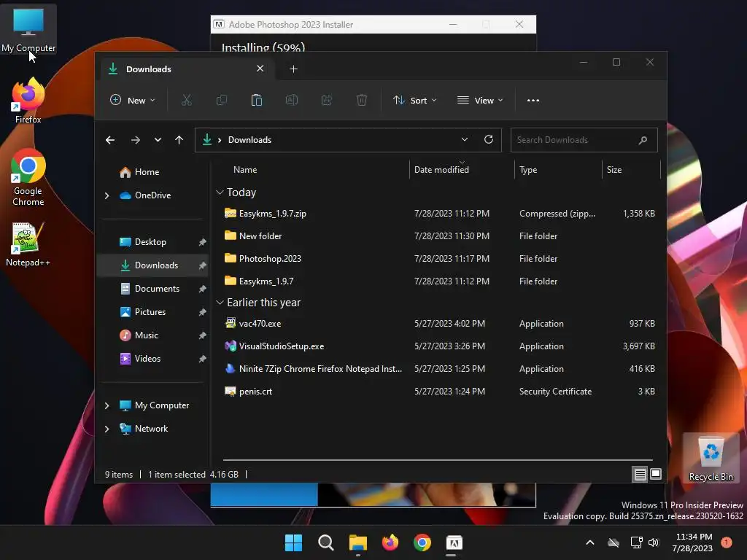Click the volume icon in system tray
The height and width of the screenshot is (560, 747).
point(654,542)
